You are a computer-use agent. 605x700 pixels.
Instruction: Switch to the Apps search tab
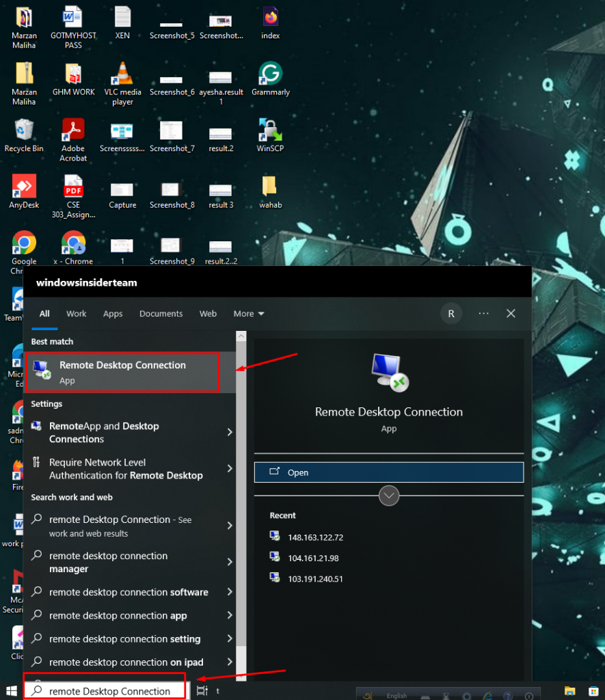(x=113, y=314)
